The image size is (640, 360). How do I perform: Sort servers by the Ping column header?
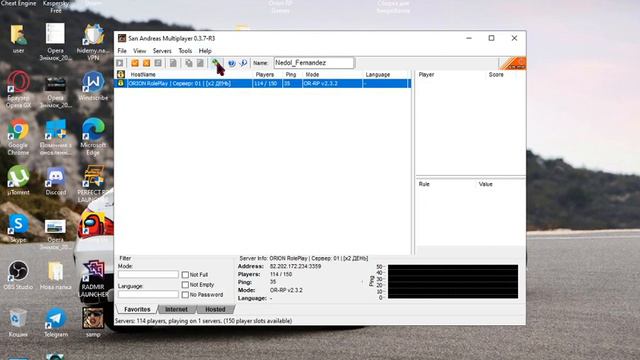[x=292, y=75]
